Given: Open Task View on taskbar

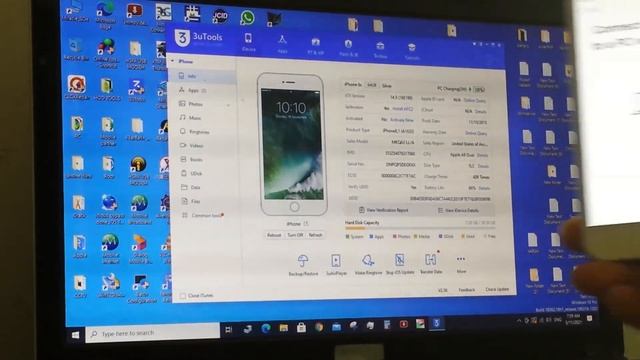Looking at the screenshot, I should tap(229, 330).
